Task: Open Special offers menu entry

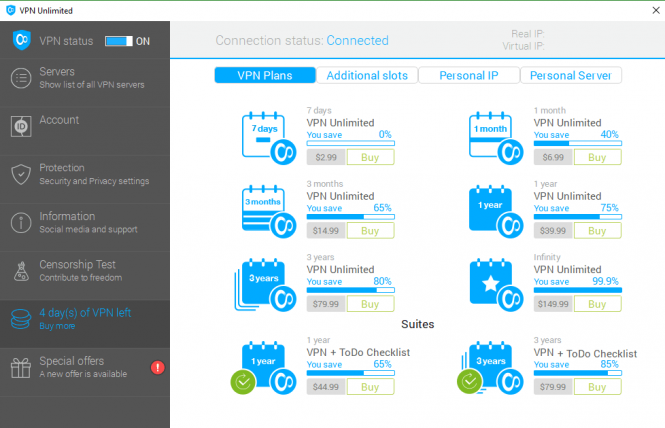Action: [85, 372]
